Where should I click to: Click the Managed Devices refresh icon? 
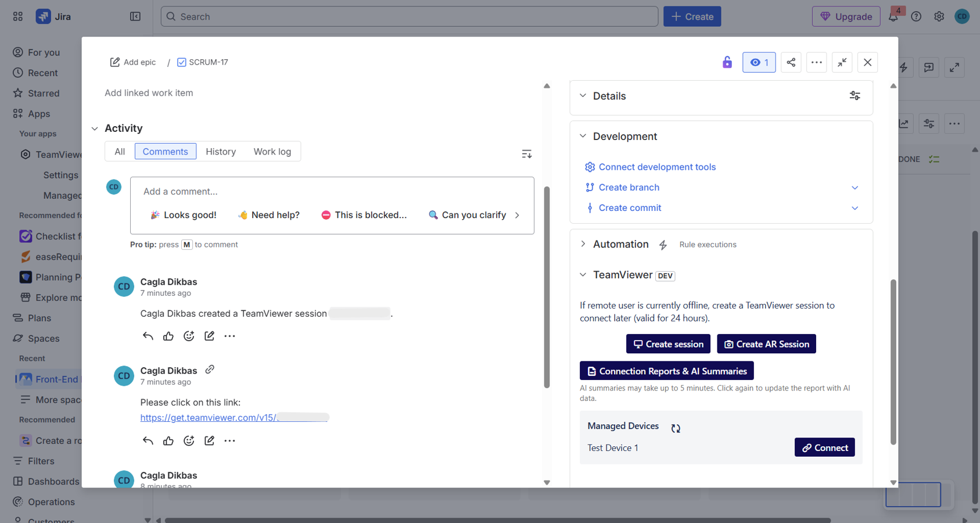click(676, 428)
